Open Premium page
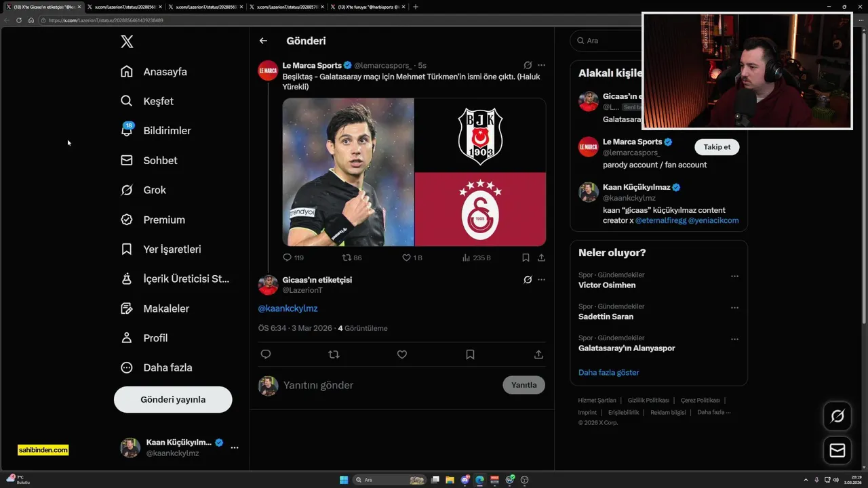The image size is (868, 488). point(153,220)
